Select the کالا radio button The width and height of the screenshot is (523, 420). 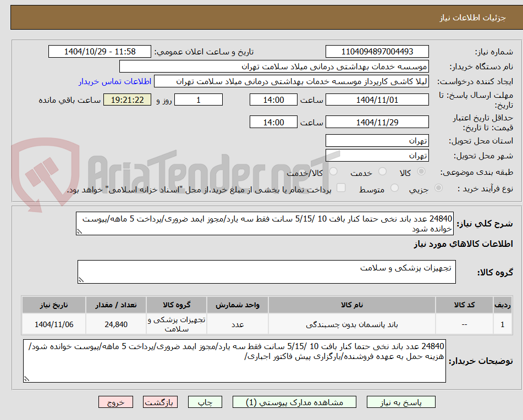tap(421, 172)
